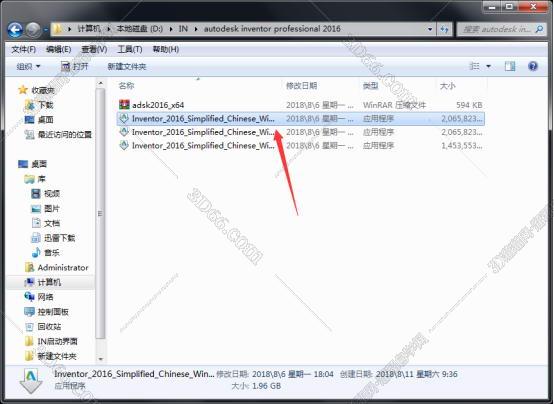Open the 工具(T) menu
The height and width of the screenshot is (404, 554).
[130, 49]
